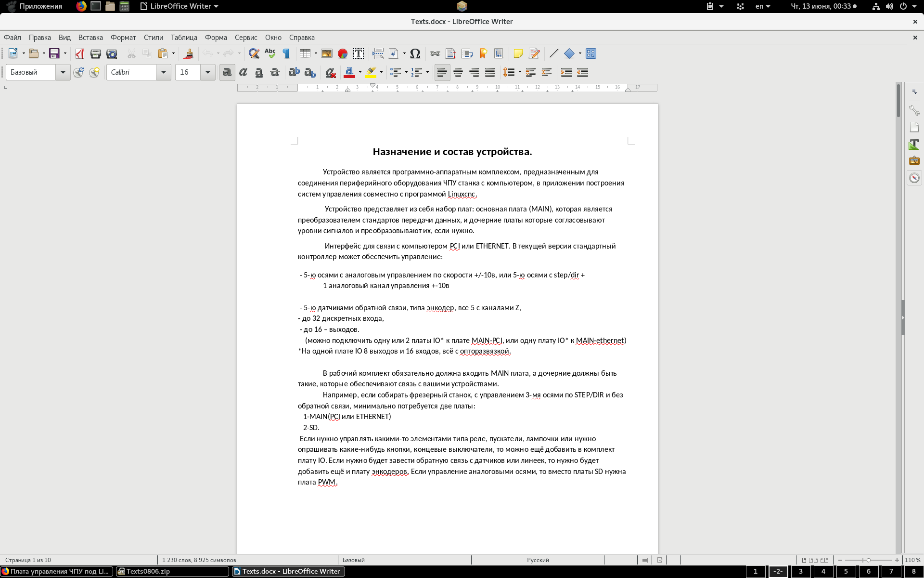Viewport: 924px width, 578px height.
Task: Enable justified paragraph alignment
Action: [x=490, y=72]
